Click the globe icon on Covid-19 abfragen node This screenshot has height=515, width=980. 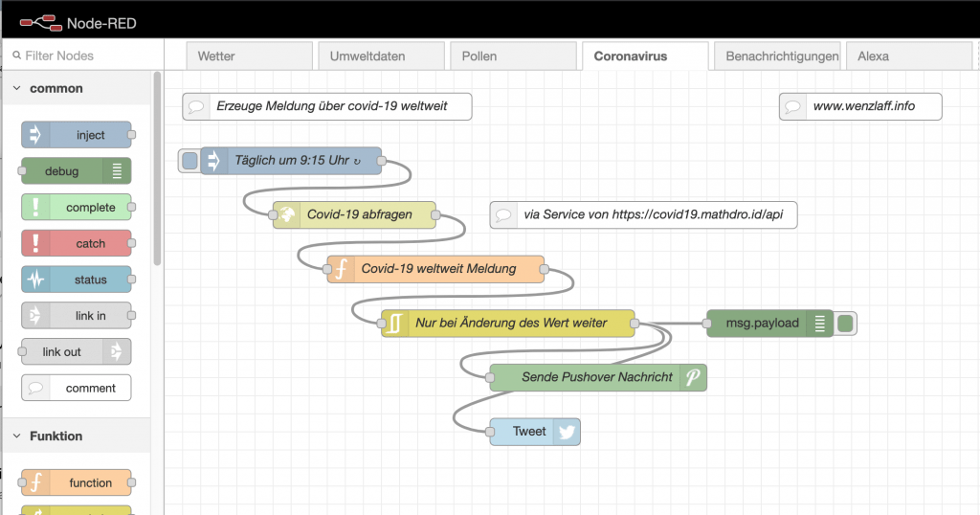286,215
